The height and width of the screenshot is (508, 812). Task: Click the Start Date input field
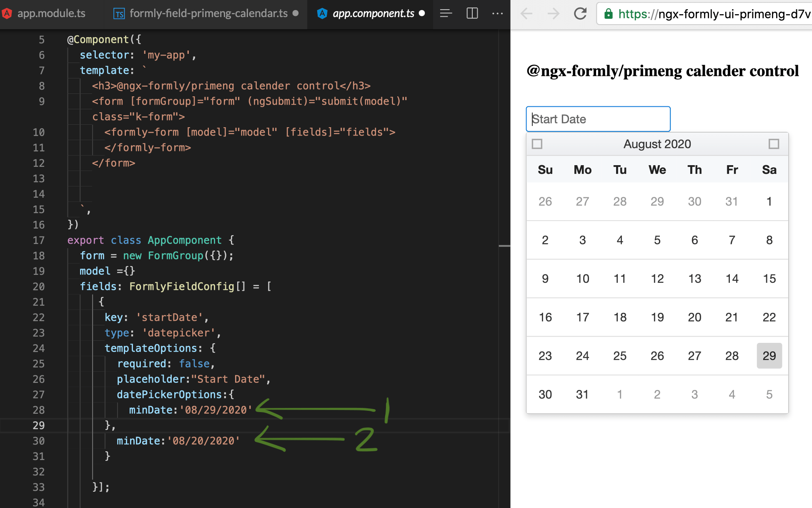point(598,119)
